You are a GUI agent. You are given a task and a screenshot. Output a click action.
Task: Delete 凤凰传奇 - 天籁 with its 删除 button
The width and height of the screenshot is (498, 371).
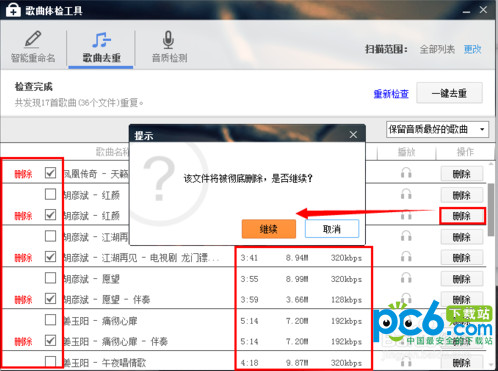[x=461, y=174]
